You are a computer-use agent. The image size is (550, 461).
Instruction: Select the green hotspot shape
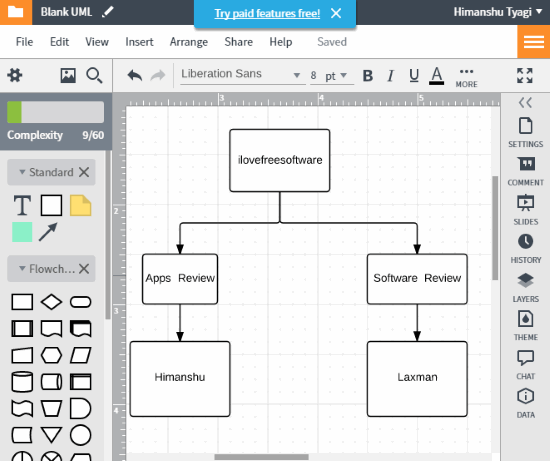tap(22, 232)
